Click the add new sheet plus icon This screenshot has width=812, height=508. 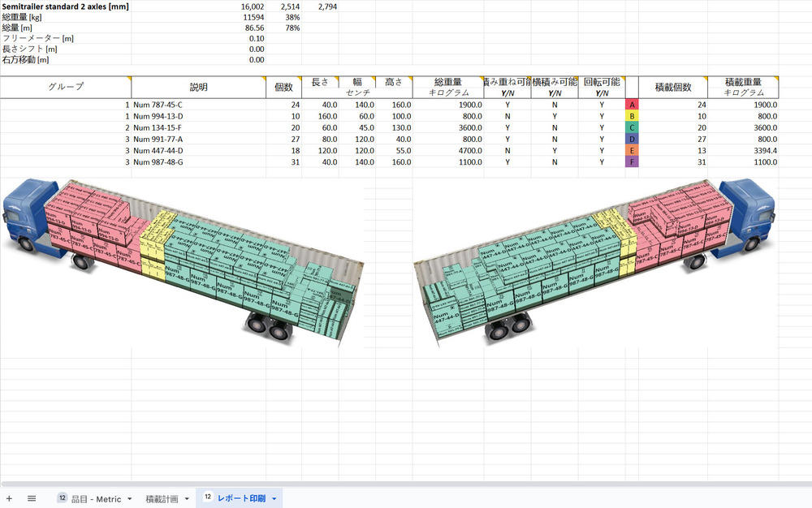click(x=9, y=498)
